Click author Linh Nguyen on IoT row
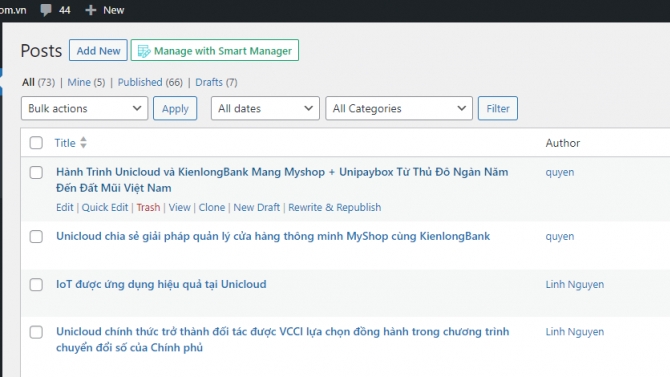670x377 pixels. [575, 284]
